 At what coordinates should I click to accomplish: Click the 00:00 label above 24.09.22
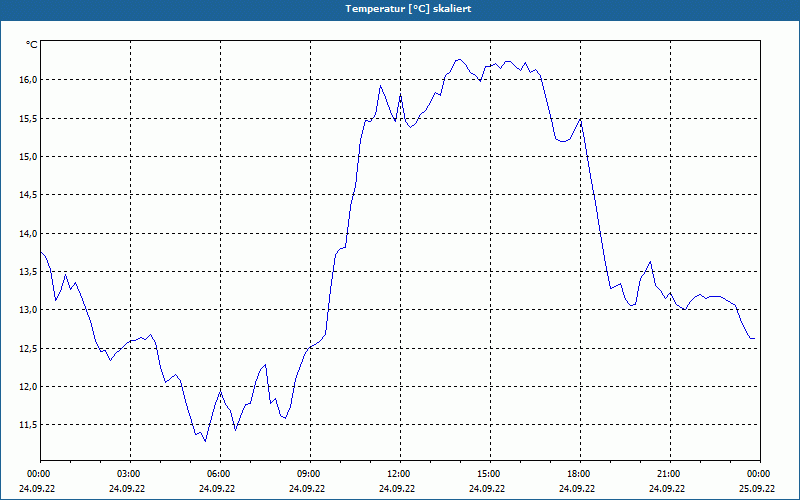(40, 474)
